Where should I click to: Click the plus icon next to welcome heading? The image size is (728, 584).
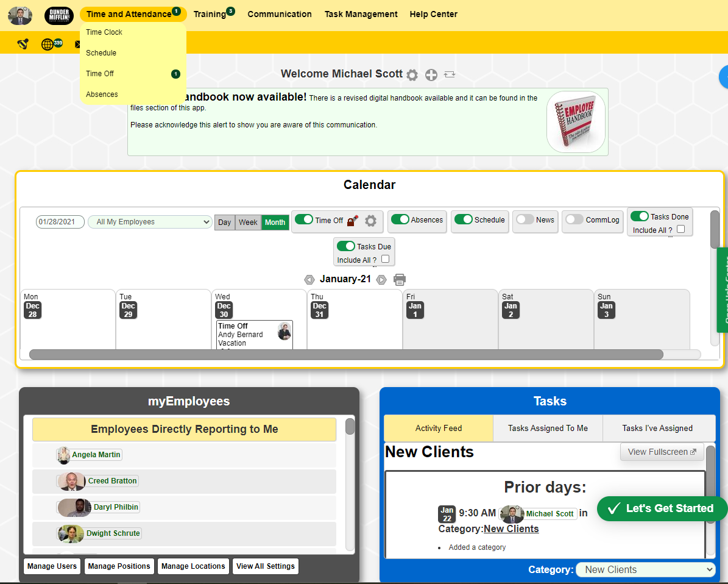pos(431,75)
